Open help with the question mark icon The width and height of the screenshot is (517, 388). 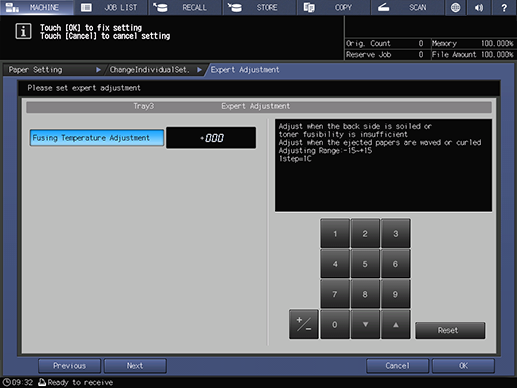(x=504, y=7)
